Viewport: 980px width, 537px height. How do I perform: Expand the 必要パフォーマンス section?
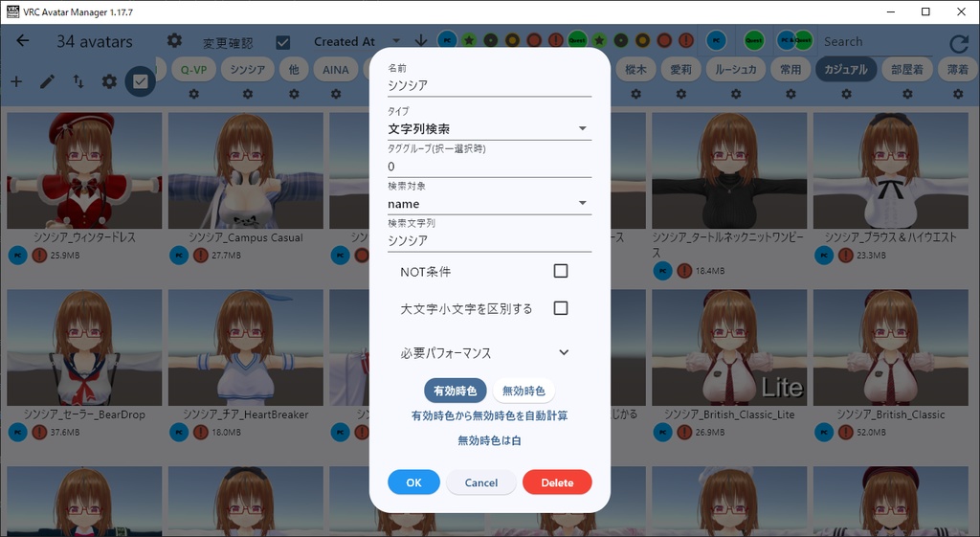coord(485,352)
